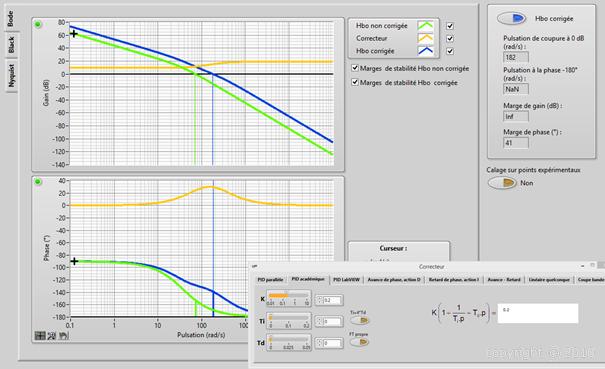
Task: Toggle Marges de stabilité Hbo corrigée checkbox
Action: [355, 82]
